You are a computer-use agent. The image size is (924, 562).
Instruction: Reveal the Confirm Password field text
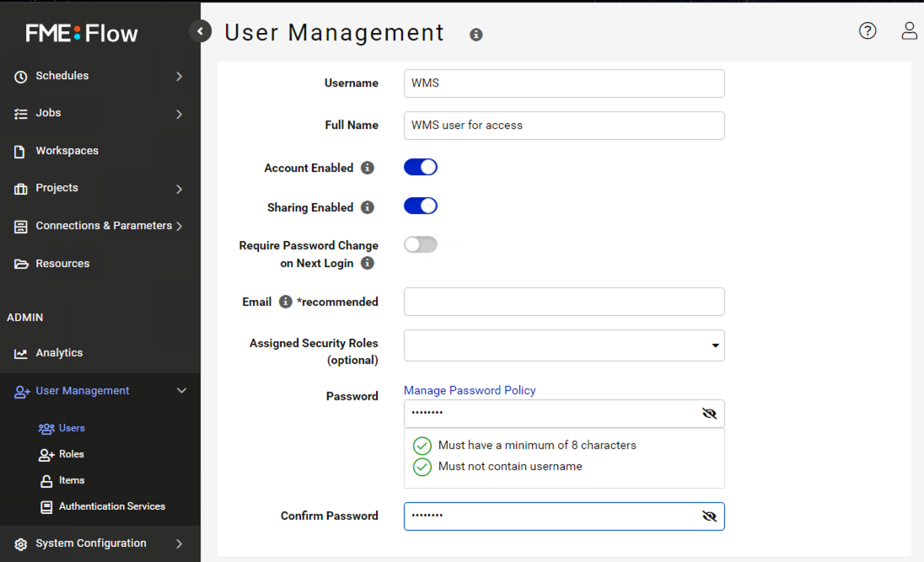coord(709,516)
